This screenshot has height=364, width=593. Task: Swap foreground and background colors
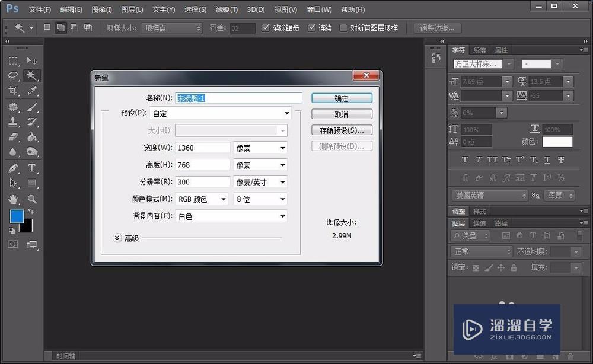[30, 212]
